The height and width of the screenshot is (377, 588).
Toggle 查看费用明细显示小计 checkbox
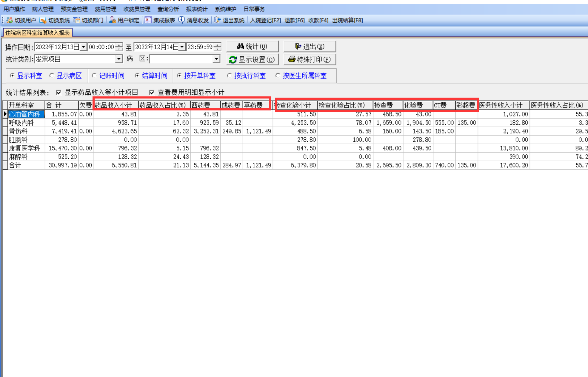coord(152,93)
